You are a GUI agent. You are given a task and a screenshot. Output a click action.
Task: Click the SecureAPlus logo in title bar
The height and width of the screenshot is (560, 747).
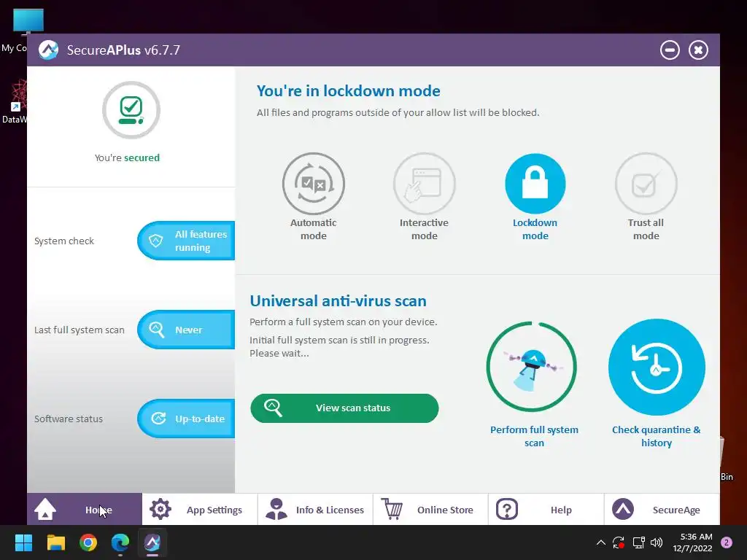click(49, 50)
